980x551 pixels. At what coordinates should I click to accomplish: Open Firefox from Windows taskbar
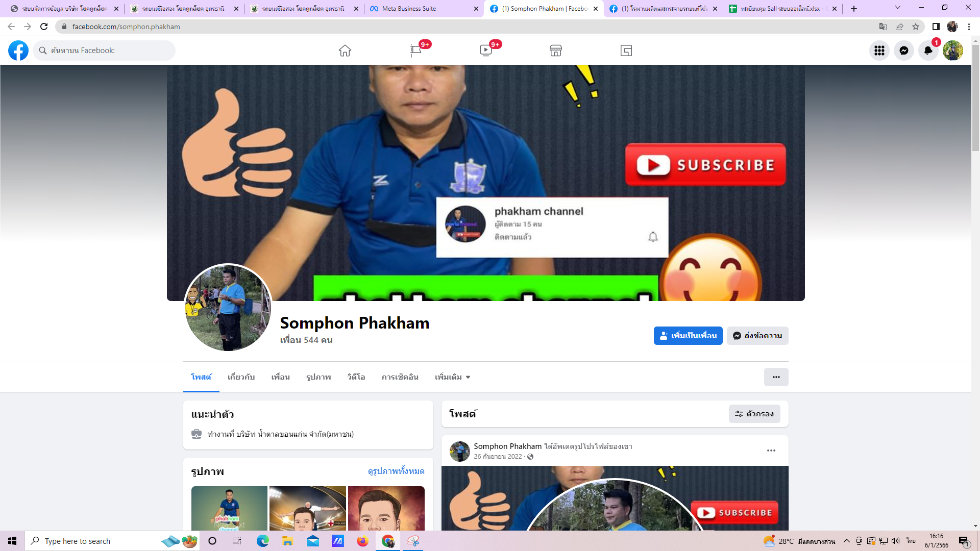click(x=362, y=541)
